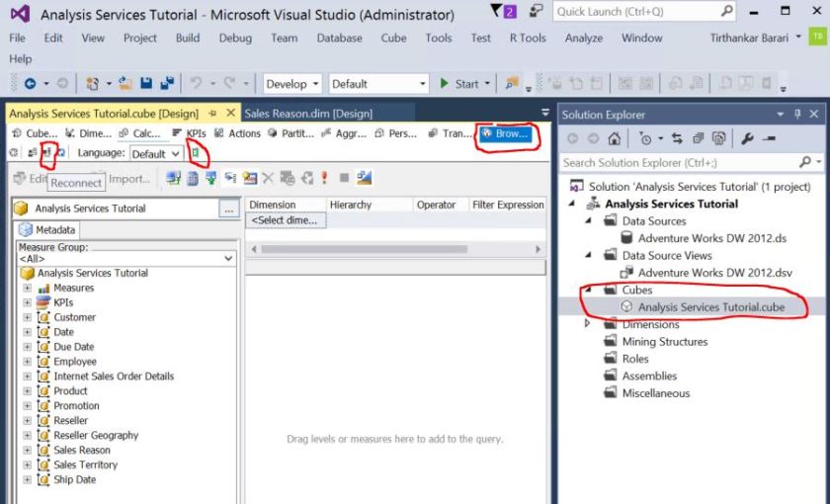Screen dimensions: 830x504
Task: Click the Solution Explorer Home icon
Action: coord(614,138)
